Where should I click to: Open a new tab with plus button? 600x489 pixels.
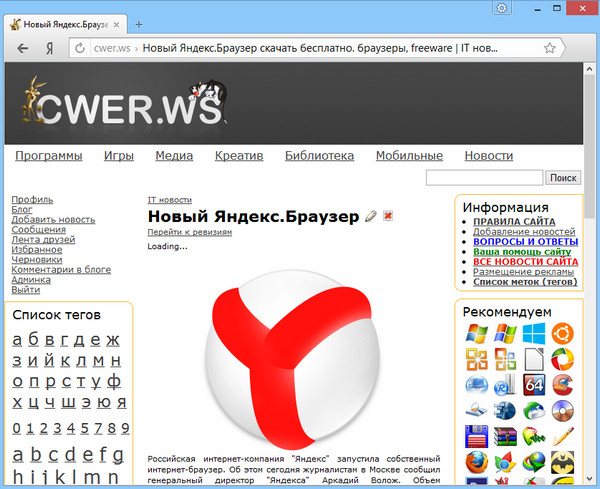coord(139,23)
